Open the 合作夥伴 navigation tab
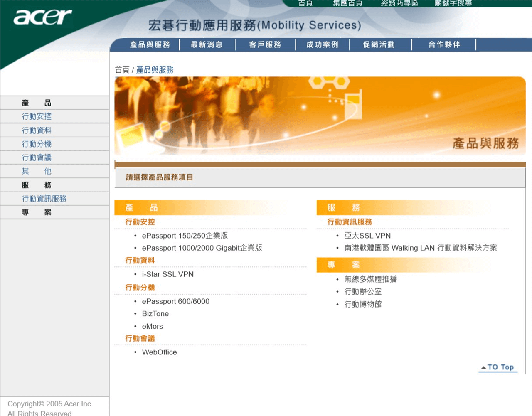532x416 pixels. pos(444,44)
